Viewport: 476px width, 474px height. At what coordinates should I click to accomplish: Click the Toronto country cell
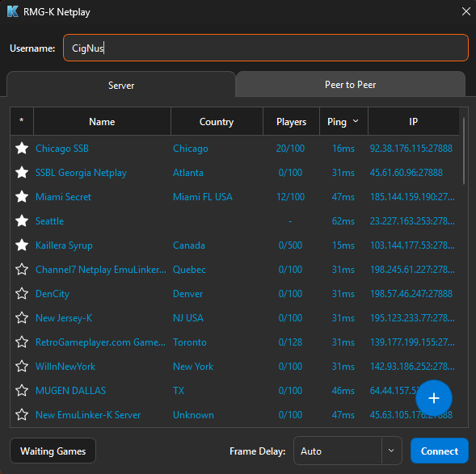pyautogui.click(x=190, y=342)
